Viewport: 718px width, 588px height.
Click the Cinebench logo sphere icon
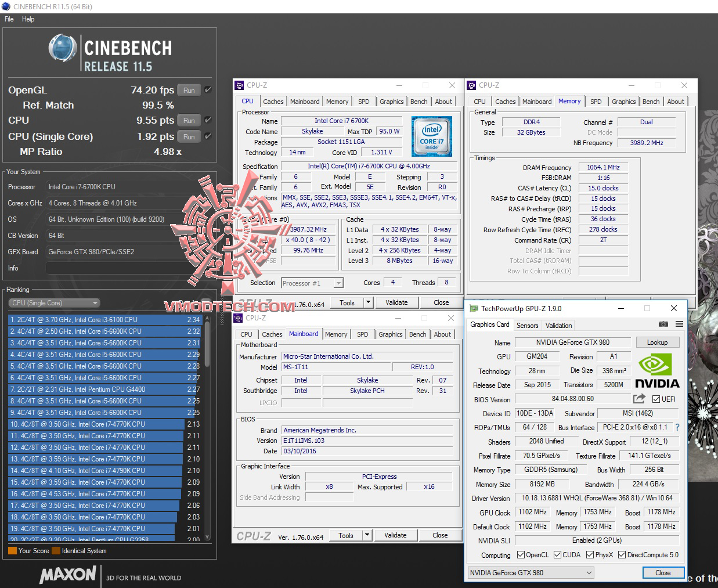(63, 49)
